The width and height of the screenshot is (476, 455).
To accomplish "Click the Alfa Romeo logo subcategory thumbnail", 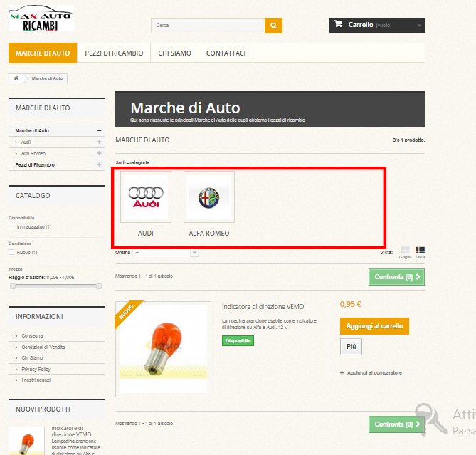I will click(209, 197).
